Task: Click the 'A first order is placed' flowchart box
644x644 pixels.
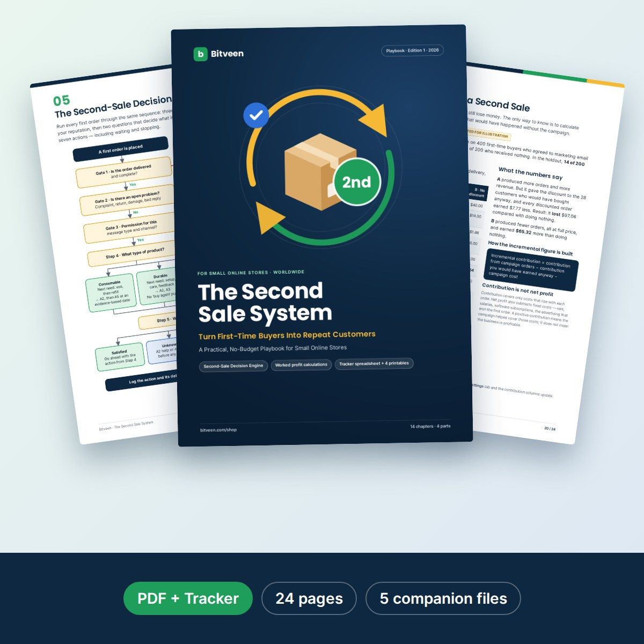Action: [121, 149]
